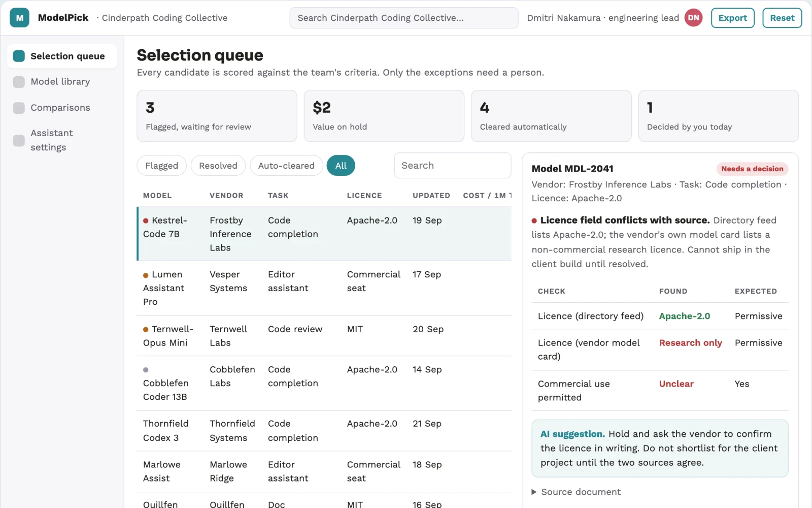Screen dimensions: 812x508
Task: Click the VENDOR column header
Action: [x=226, y=196]
